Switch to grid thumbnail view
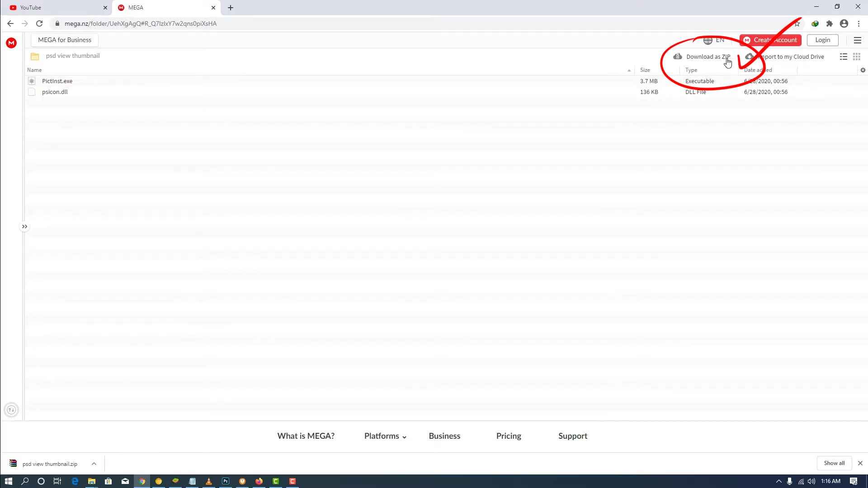Viewport: 868px width, 488px height. tap(857, 56)
